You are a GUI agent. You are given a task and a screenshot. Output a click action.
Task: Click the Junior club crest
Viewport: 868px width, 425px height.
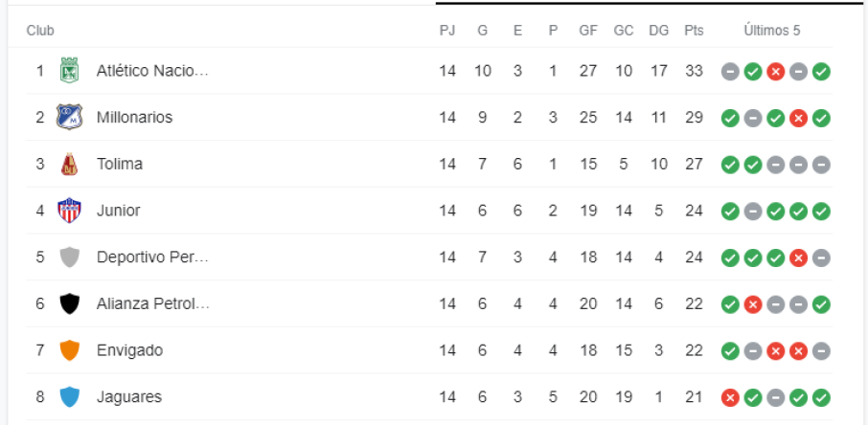click(70, 211)
